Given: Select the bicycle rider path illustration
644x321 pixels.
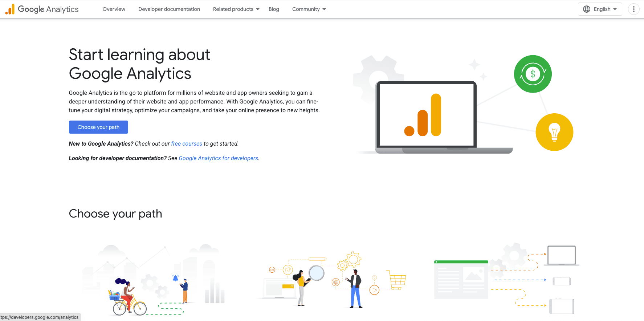Looking at the screenshot, I should point(153,280).
